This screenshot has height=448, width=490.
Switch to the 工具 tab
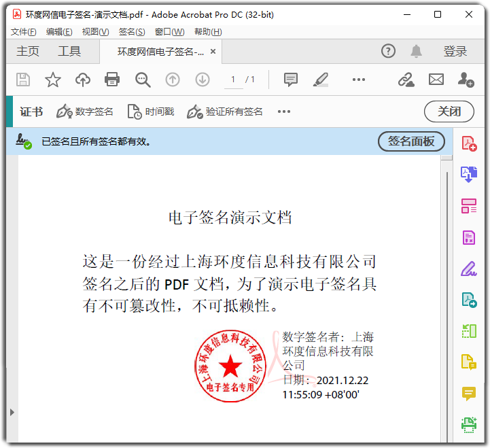tap(69, 51)
